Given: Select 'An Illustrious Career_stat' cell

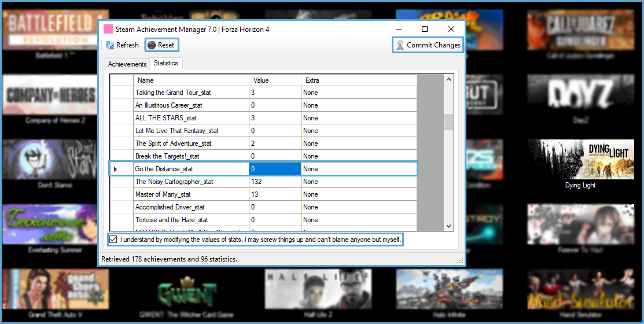Looking at the screenshot, I should coord(192,105).
